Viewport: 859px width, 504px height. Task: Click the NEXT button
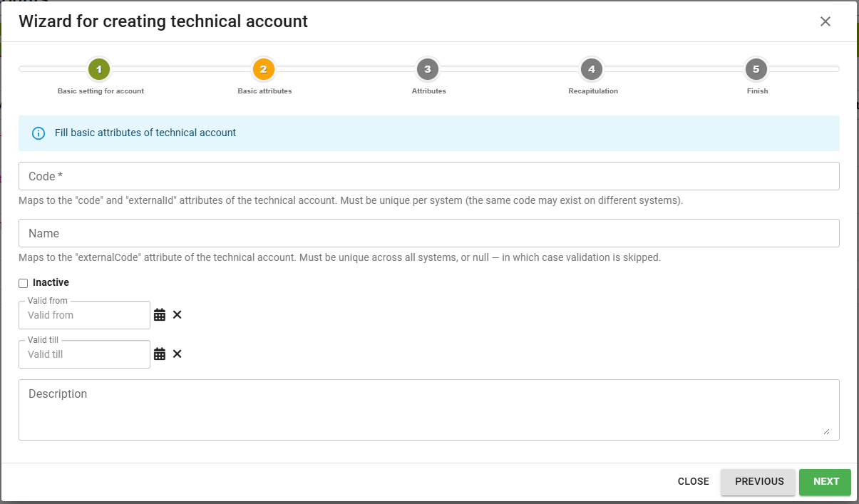pyautogui.click(x=826, y=482)
